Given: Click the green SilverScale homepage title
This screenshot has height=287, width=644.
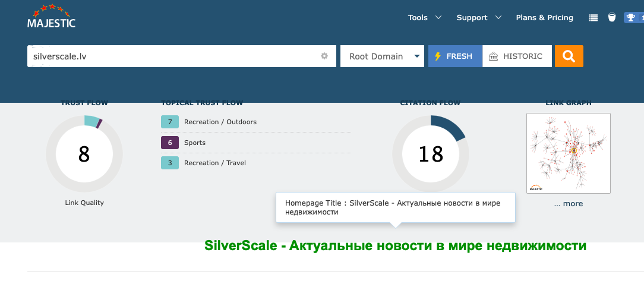Looking at the screenshot, I should (x=396, y=246).
